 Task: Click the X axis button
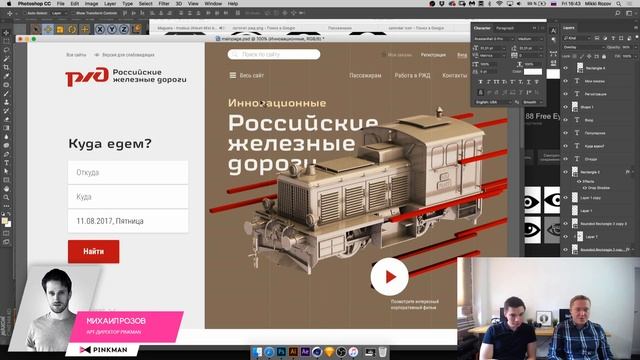click(x=100, y=29)
